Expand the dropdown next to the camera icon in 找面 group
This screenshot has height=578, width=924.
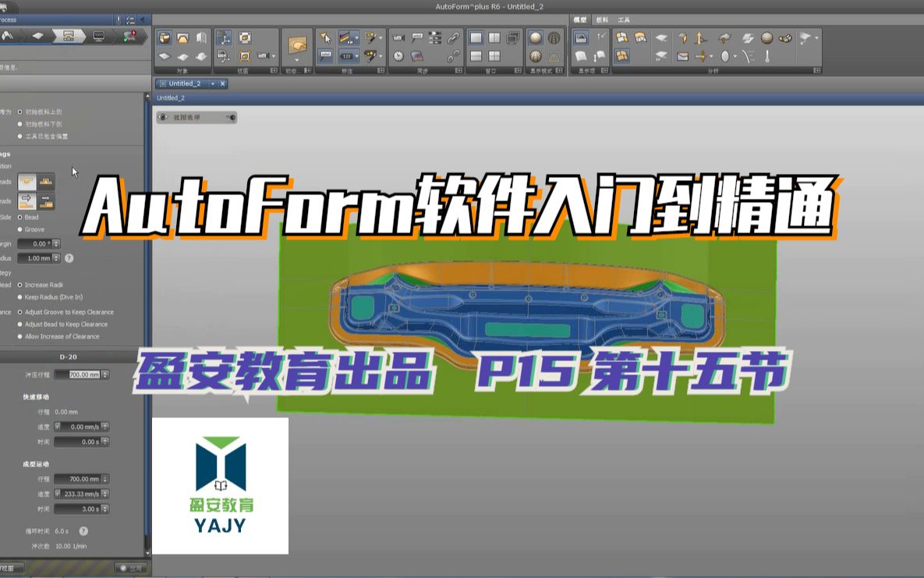(273, 56)
